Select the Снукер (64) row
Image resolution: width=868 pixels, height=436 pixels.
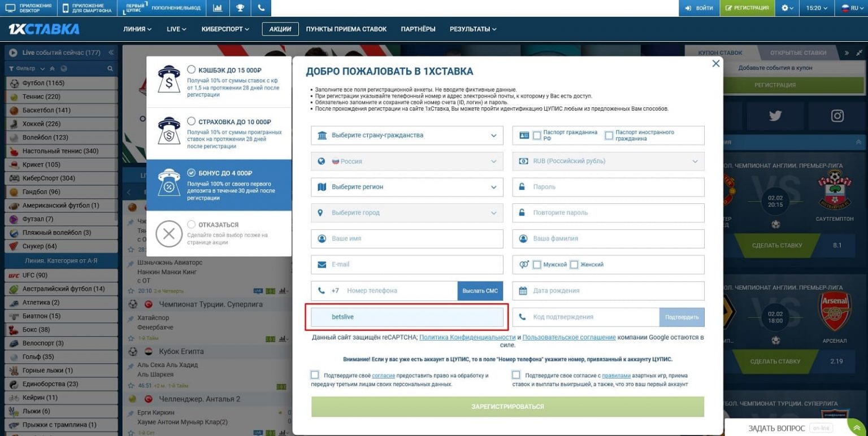pos(62,246)
